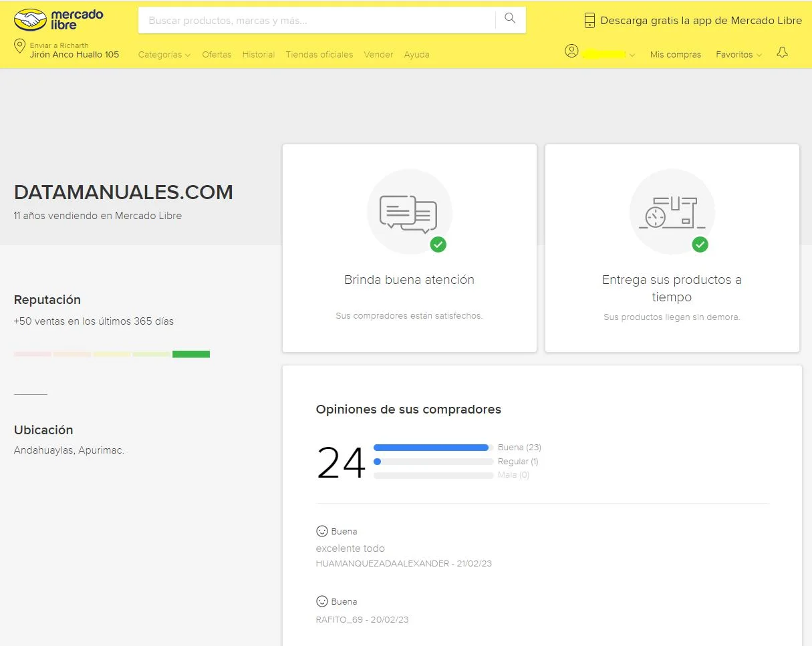Open the Ayuda menu item
The height and width of the screenshot is (646, 812).
pos(416,55)
